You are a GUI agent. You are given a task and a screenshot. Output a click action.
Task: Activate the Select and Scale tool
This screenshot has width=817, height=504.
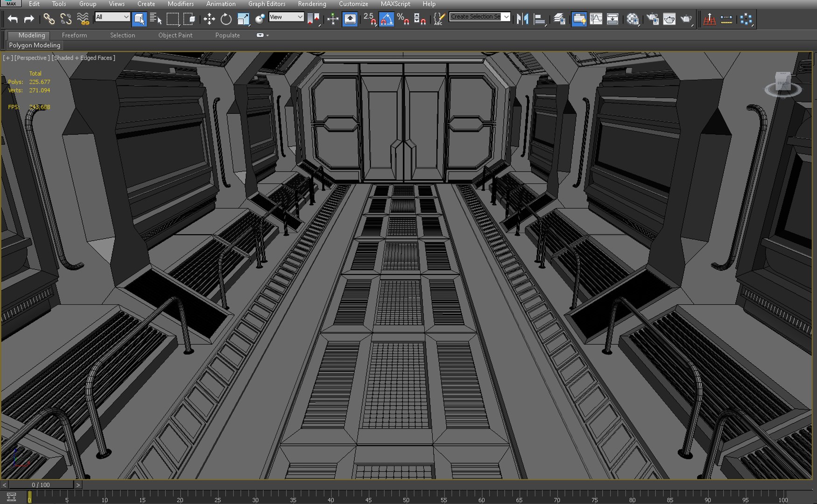coord(243,19)
